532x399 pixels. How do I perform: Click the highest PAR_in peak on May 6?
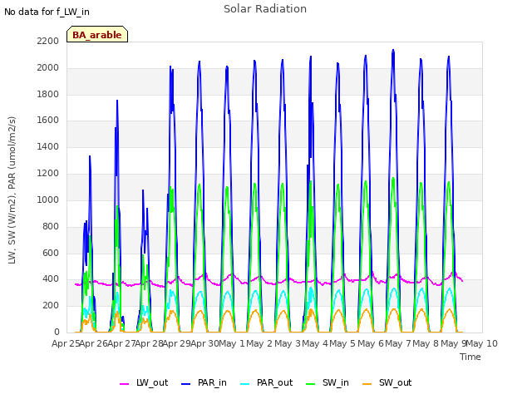pos(393,50)
